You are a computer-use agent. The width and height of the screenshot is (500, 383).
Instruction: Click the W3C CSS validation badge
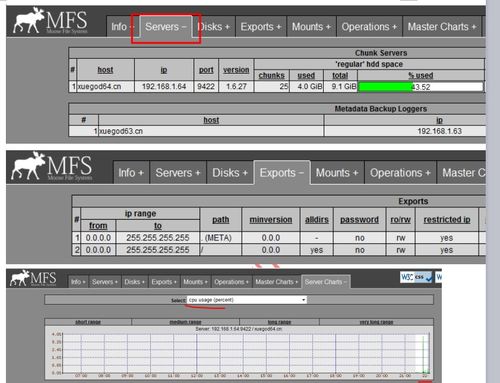coord(416,277)
